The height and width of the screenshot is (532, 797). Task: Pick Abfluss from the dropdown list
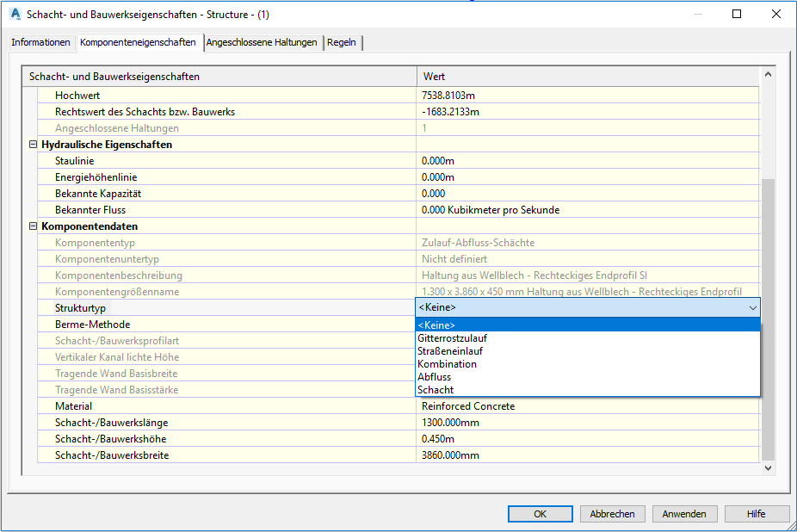point(434,377)
